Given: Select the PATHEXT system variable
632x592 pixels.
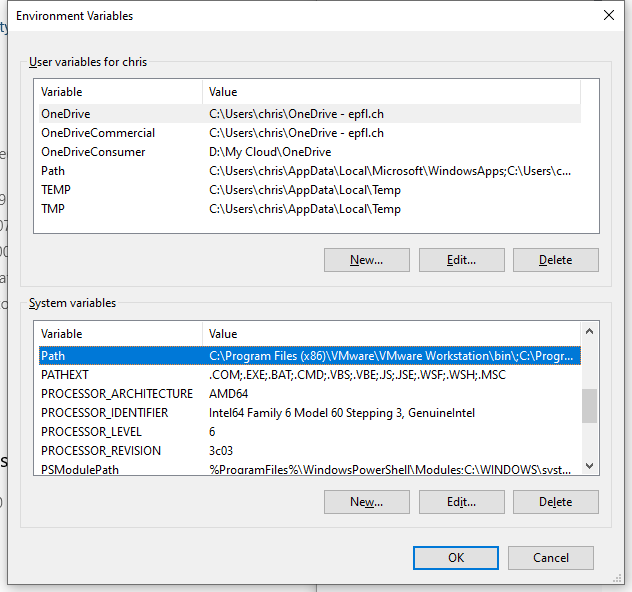Looking at the screenshot, I should [65, 375].
